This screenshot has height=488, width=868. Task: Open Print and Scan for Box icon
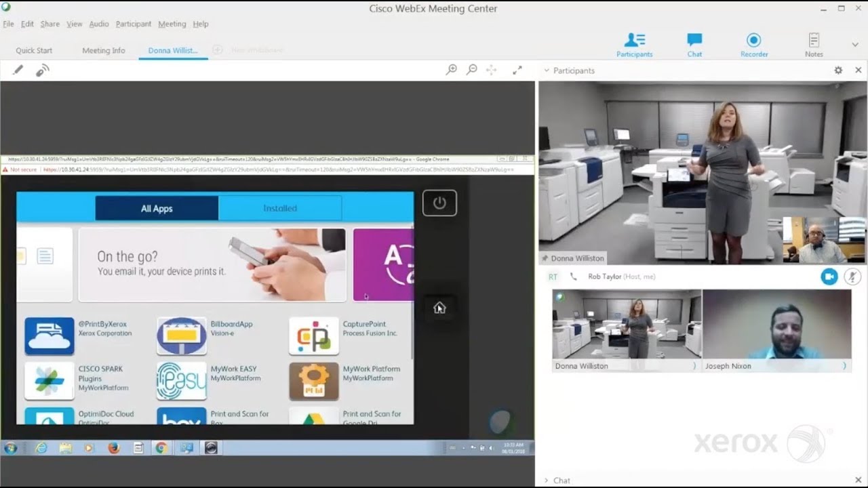tap(182, 415)
